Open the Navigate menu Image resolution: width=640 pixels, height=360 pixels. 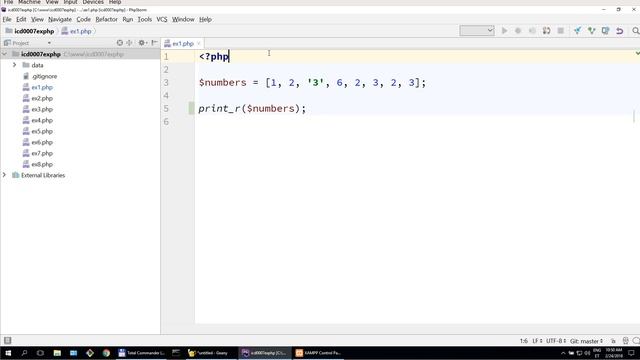pyautogui.click(x=60, y=19)
